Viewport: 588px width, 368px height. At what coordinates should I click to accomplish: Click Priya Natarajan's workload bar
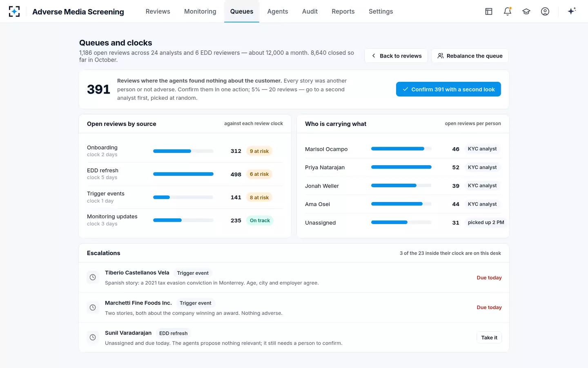pos(401,167)
